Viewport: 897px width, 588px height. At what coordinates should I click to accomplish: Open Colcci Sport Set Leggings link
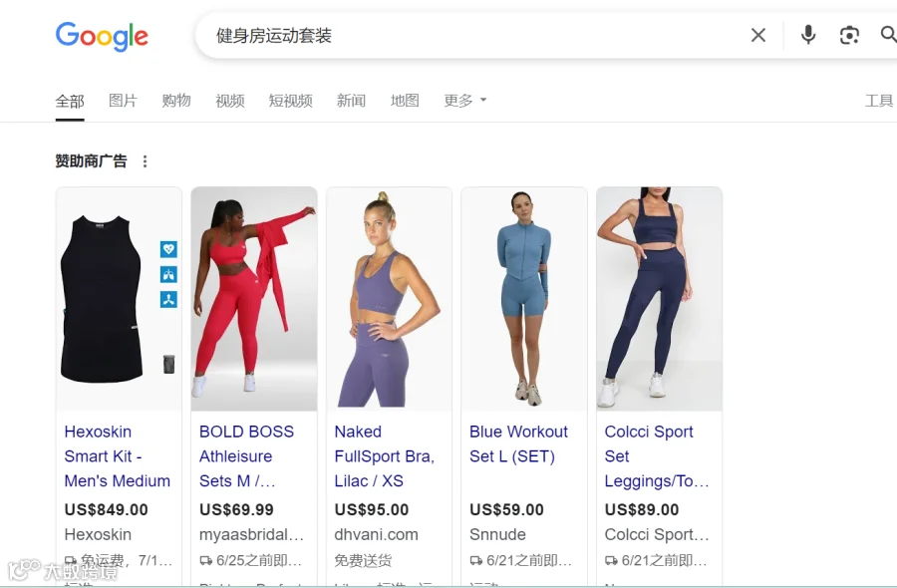[x=657, y=455]
